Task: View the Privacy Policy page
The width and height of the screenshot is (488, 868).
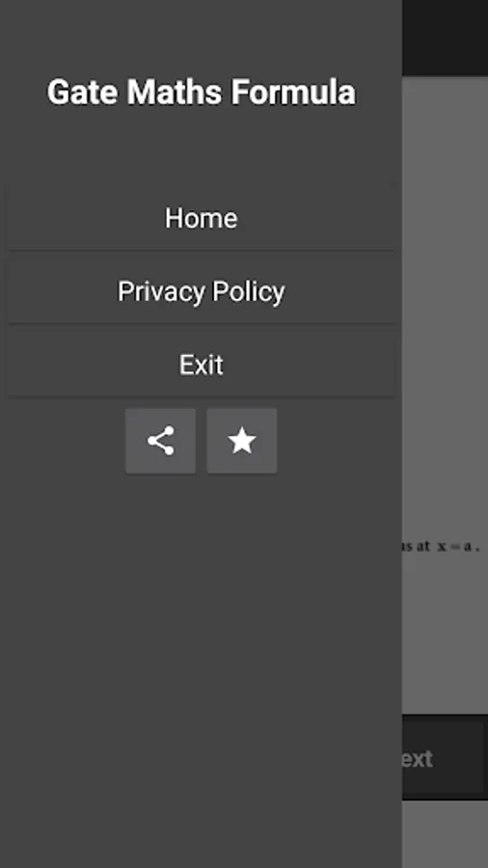Action: coord(201,291)
